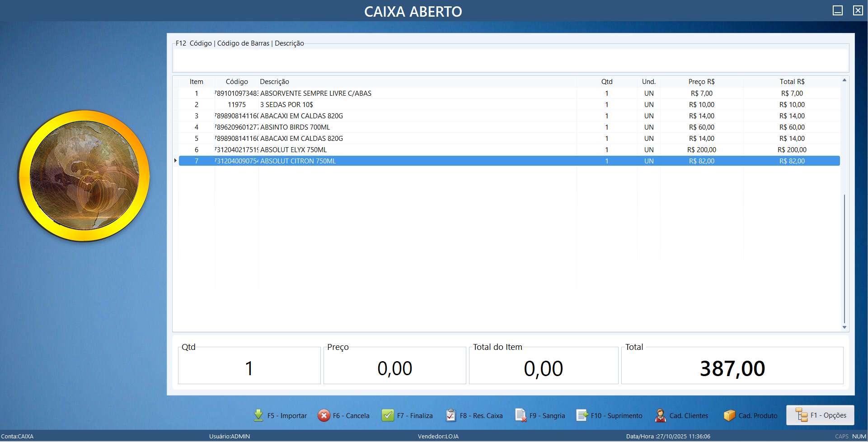Click the scroll down arrow in item list
Screen dimensions: 868x442
(844, 327)
